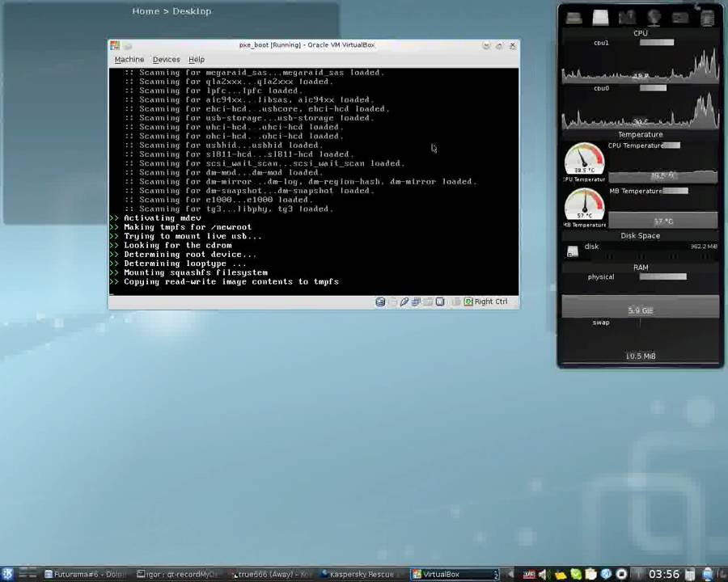Viewport: 728px width, 582px height.
Task: Click the Desktop breadcrumb in folder view widget
Action: (192, 11)
